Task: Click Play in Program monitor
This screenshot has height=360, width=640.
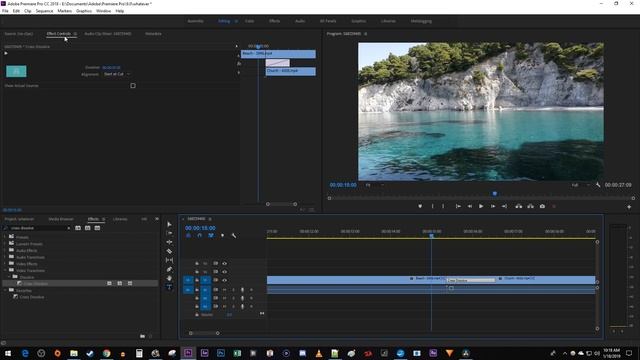Action: tap(481, 207)
